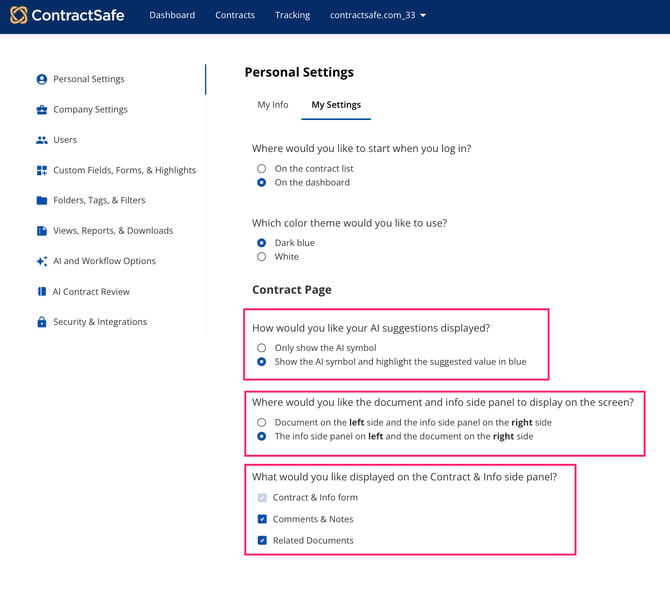Select document on left, panel on right layout
The height and width of the screenshot is (600, 670).
tap(262, 423)
